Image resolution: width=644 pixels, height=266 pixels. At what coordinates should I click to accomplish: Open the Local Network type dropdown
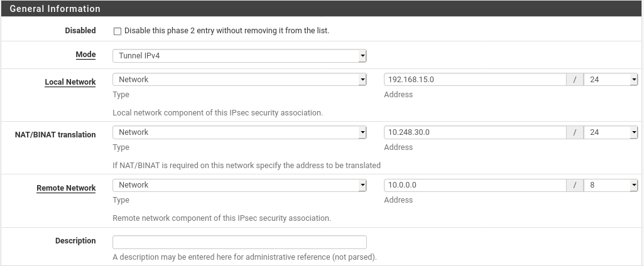coord(239,80)
